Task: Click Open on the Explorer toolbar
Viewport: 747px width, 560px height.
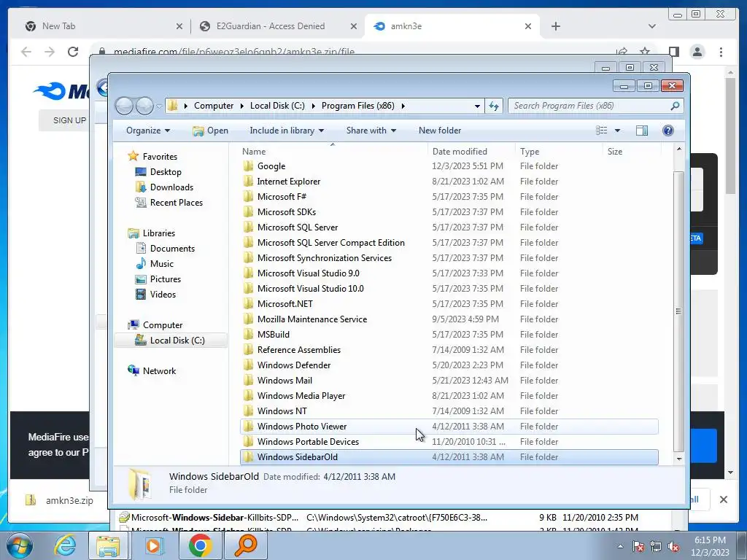Action: (x=210, y=131)
